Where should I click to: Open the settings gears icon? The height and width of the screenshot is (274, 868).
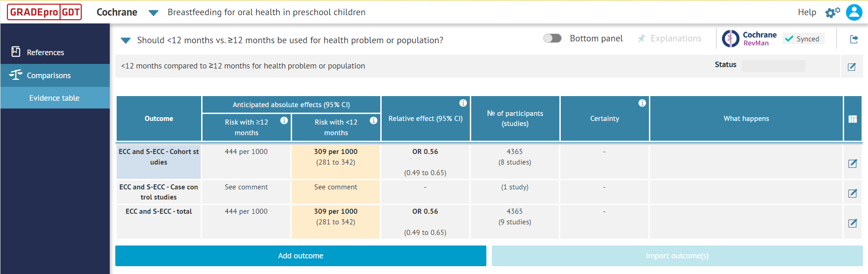[x=832, y=12]
